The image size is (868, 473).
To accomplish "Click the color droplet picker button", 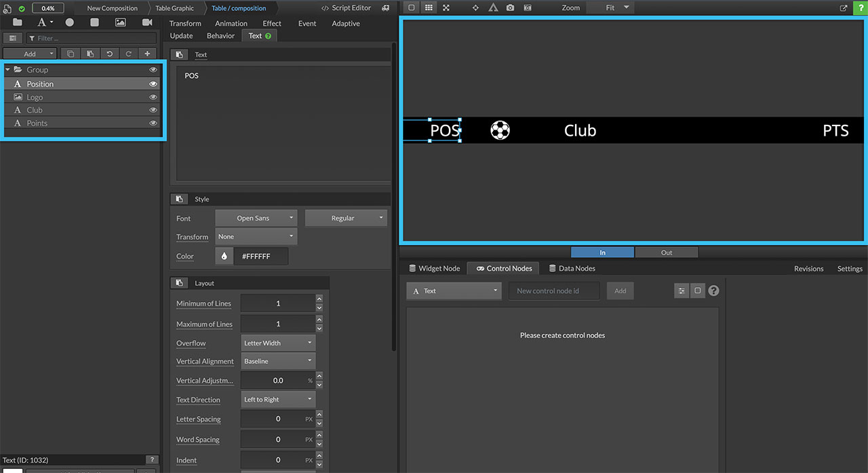I will point(224,256).
